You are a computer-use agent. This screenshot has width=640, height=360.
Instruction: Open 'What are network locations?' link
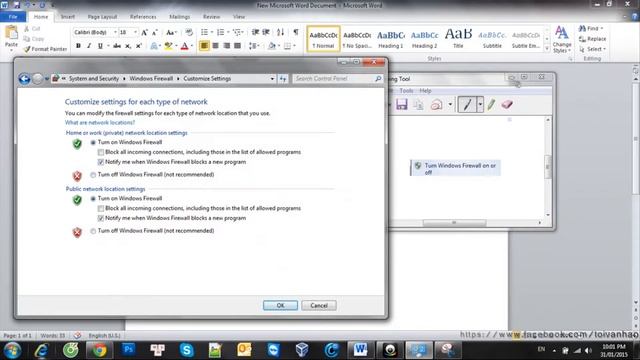coord(100,122)
